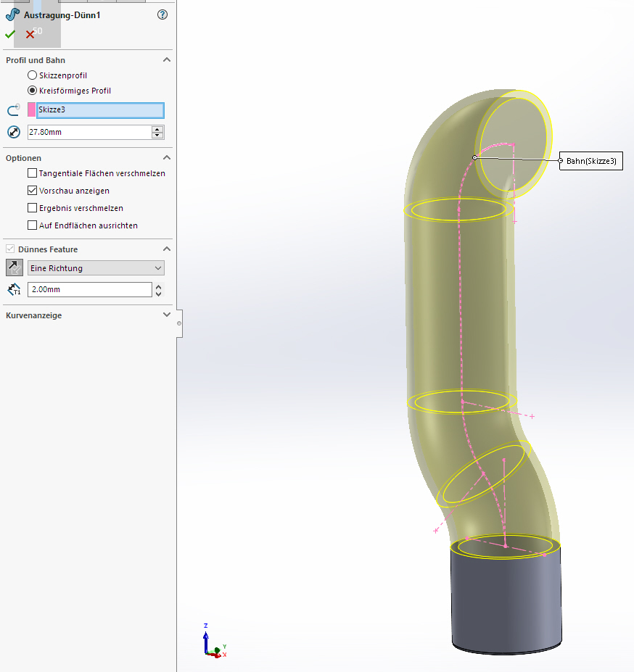Tick Auf Endflächen ausrichten checkbox
Screen dimensions: 634x672
(x=32, y=225)
